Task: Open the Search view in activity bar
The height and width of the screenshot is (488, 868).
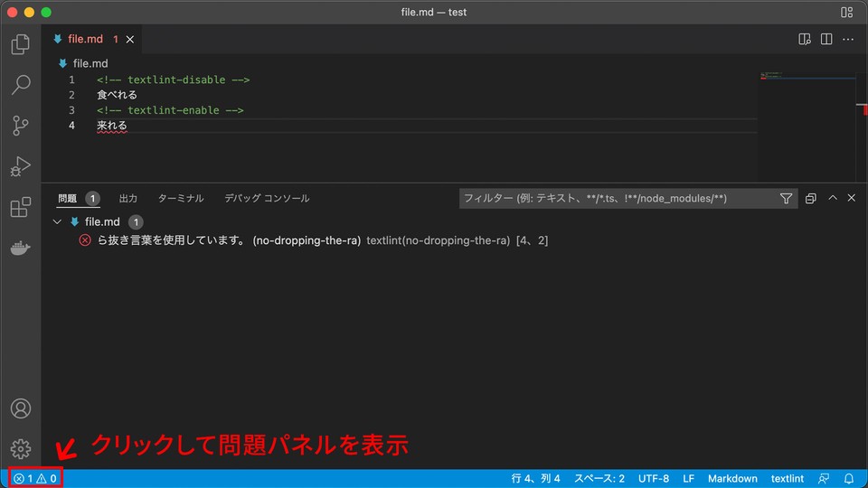Action: coord(21,85)
